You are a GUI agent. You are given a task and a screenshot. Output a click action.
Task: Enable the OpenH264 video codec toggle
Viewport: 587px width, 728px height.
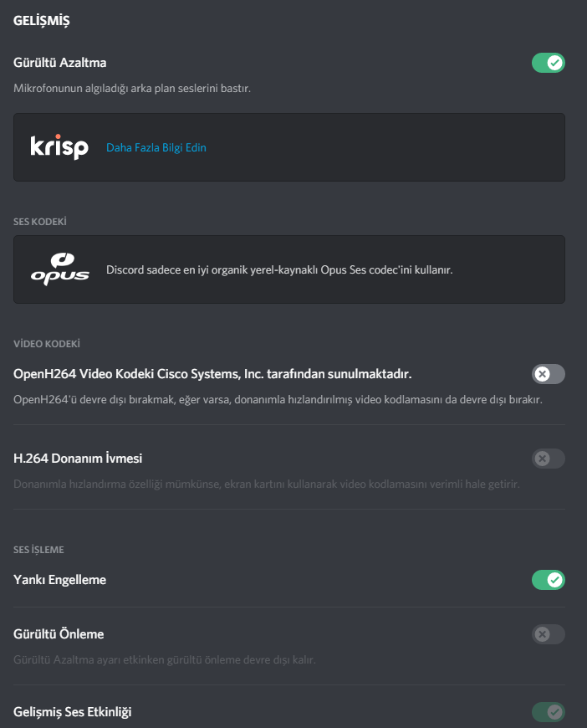coord(548,373)
